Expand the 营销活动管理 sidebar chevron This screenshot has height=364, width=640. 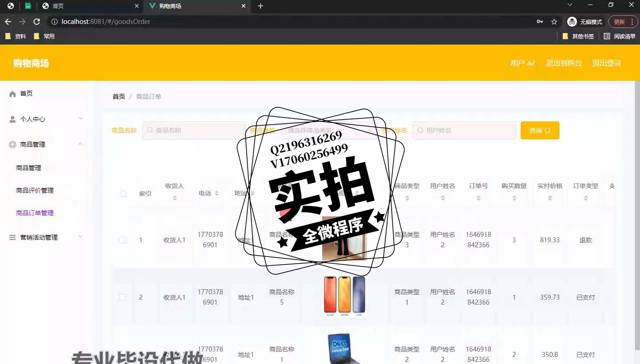tap(80, 237)
